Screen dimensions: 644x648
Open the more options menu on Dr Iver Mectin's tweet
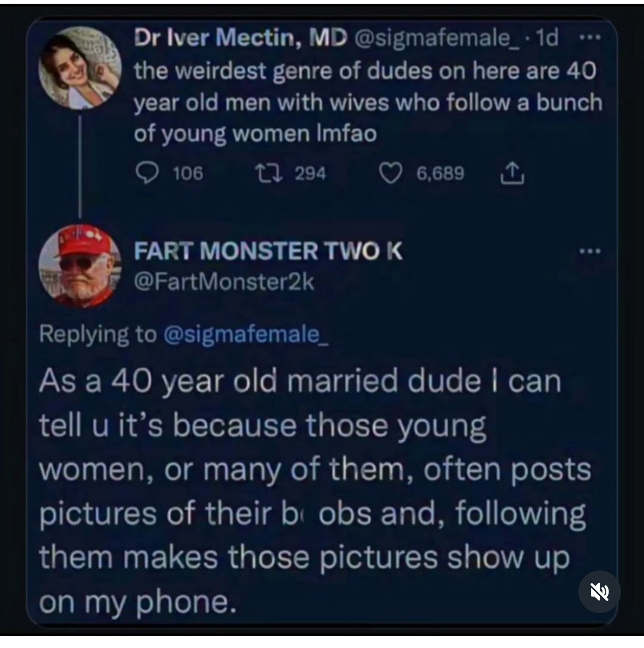[x=589, y=38]
